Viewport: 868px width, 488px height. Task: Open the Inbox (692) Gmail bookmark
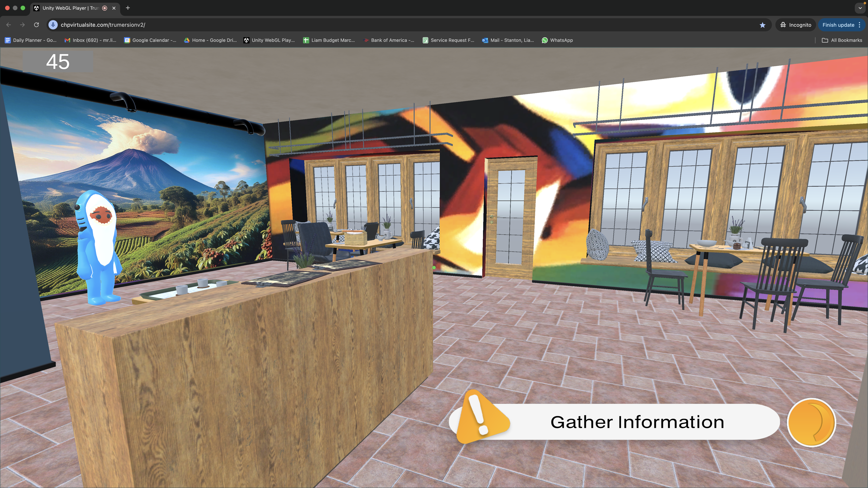pos(90,40)
